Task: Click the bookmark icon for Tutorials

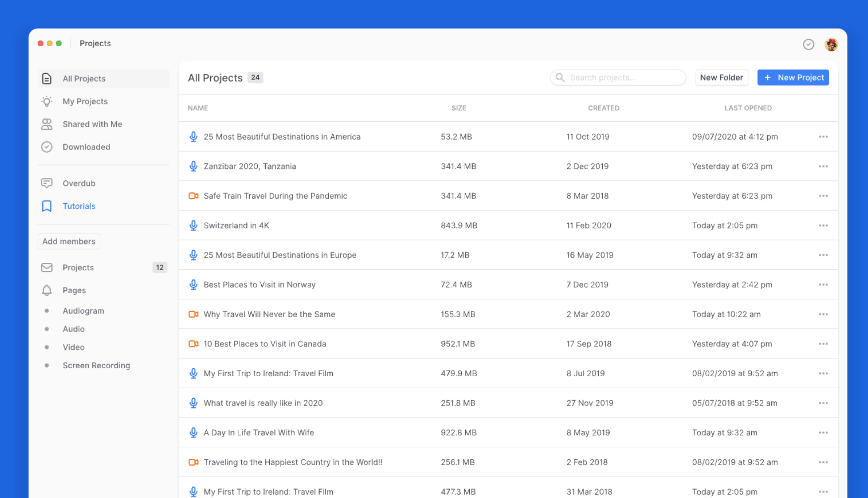Action: pos(47,206)
